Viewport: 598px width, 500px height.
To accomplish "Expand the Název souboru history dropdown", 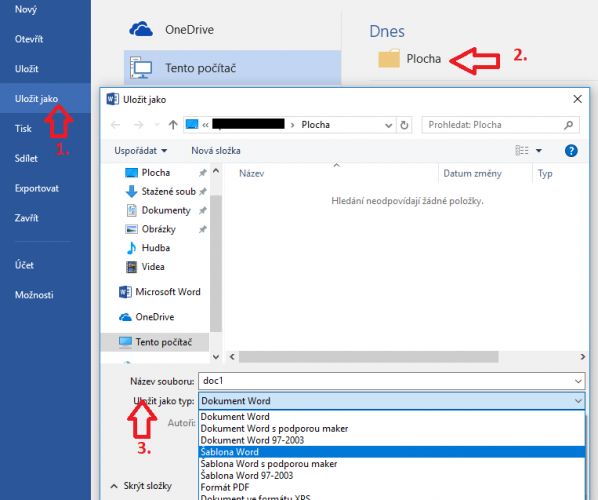I will pyautogui.click(x=578, y=381).
